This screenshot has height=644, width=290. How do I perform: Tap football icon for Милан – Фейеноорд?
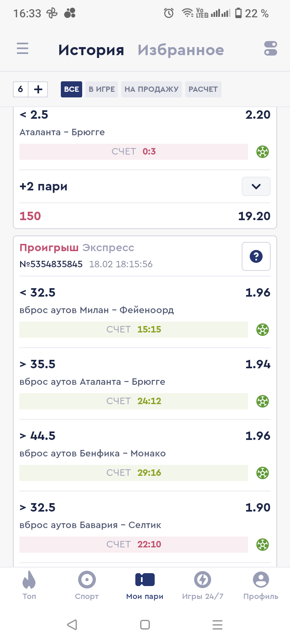point(263,330)
